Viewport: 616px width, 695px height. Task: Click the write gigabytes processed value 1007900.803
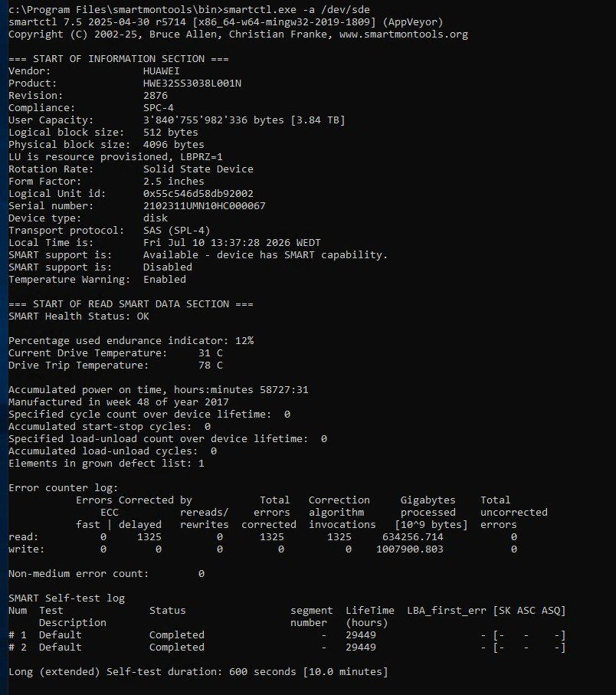click(409, 549)
